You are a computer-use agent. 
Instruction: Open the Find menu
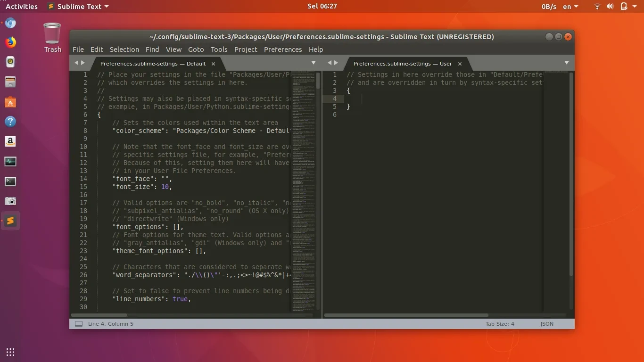click(152, 49)
